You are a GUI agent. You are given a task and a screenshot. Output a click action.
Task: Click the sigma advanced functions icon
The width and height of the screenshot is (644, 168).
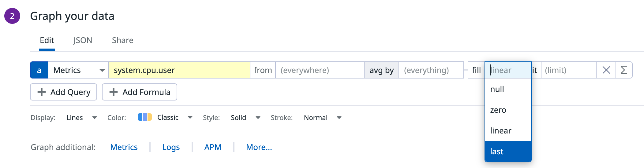[x=624, y=70]
